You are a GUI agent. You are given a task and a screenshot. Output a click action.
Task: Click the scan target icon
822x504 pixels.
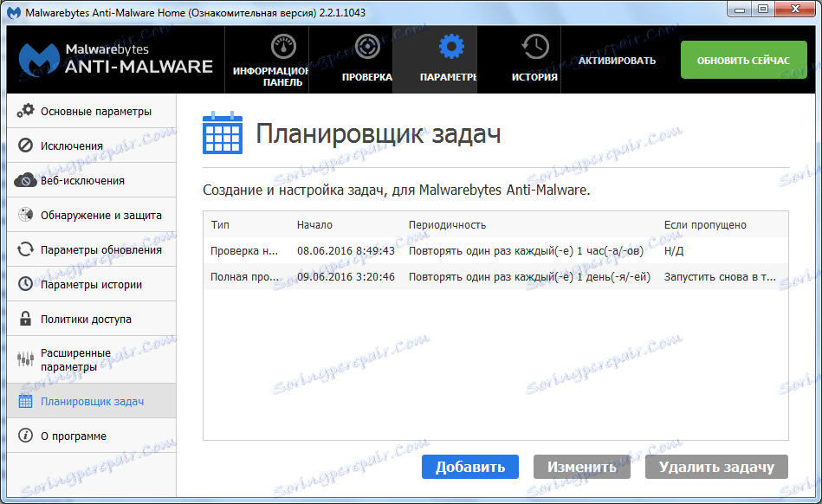click(x=367, y=47)
